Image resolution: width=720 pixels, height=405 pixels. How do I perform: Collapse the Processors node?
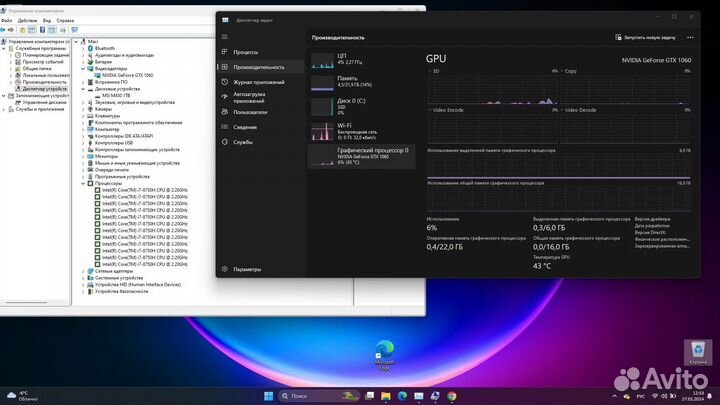click(84, 183)
